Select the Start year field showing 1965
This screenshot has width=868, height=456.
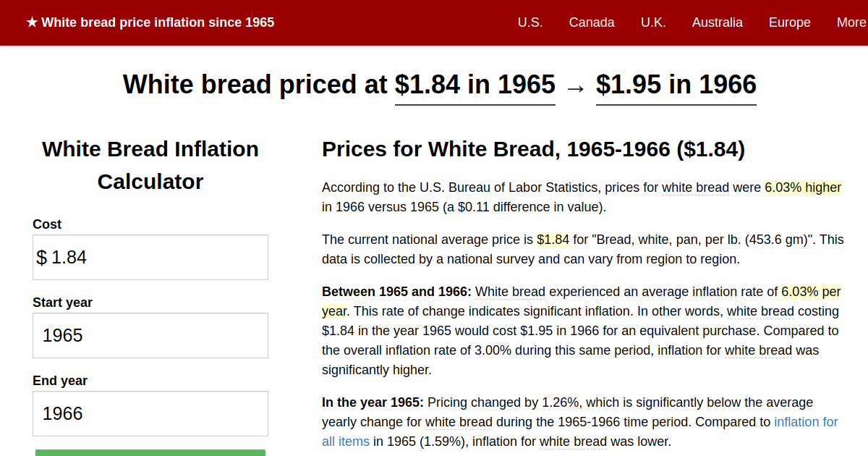pyautogui.click(x=150, y=335)
